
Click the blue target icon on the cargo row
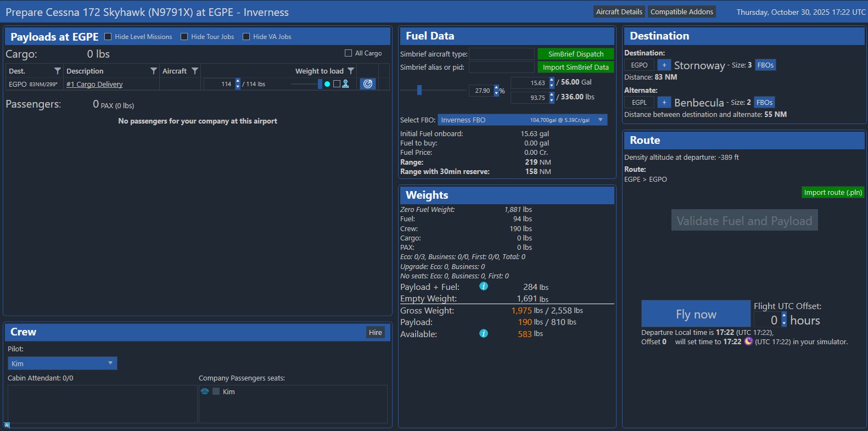point(368,84)
